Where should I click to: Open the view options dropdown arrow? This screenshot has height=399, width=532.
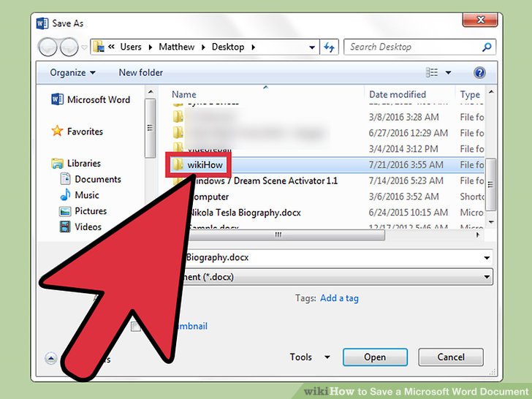point(448,72)
